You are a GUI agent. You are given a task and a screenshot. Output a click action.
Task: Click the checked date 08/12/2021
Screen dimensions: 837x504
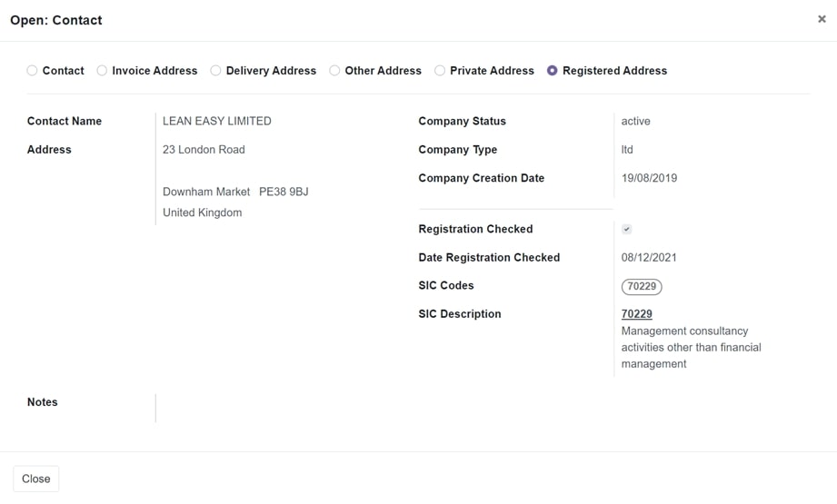649,258
